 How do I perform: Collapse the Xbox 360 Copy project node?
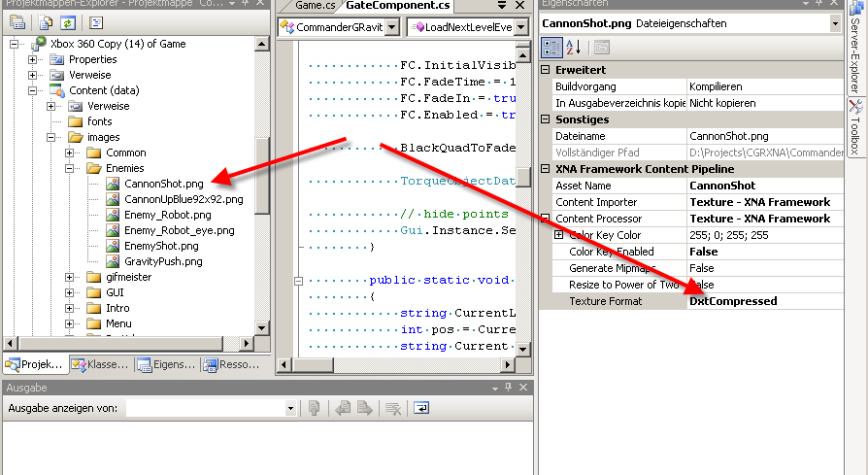click(x=15, y=44)
